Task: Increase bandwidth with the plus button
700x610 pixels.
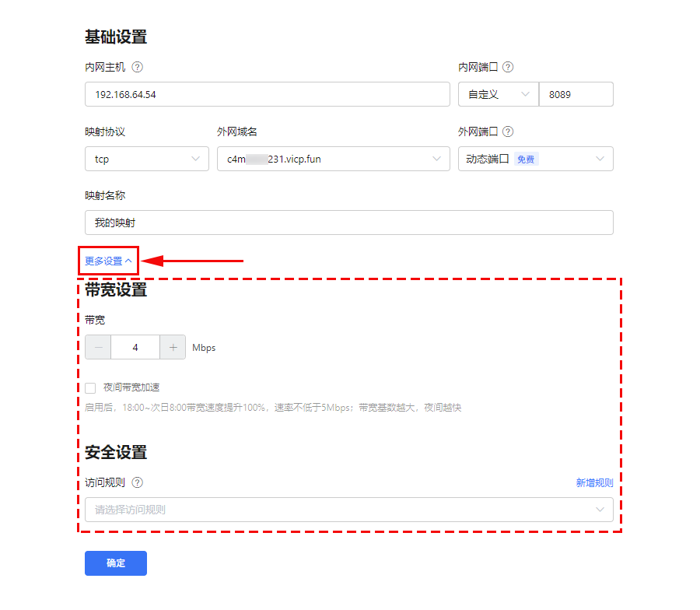Action: tap(173, 348)
